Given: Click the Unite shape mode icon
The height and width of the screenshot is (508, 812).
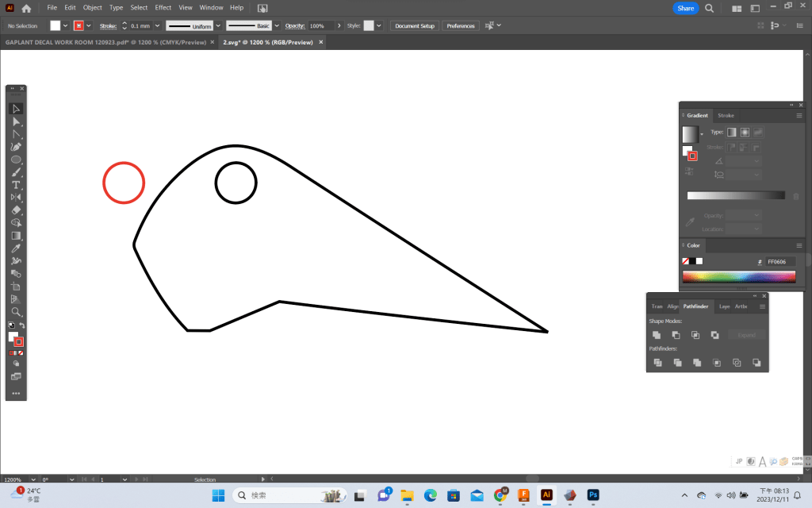Looking at the screenshot, I should pos(657,335).
